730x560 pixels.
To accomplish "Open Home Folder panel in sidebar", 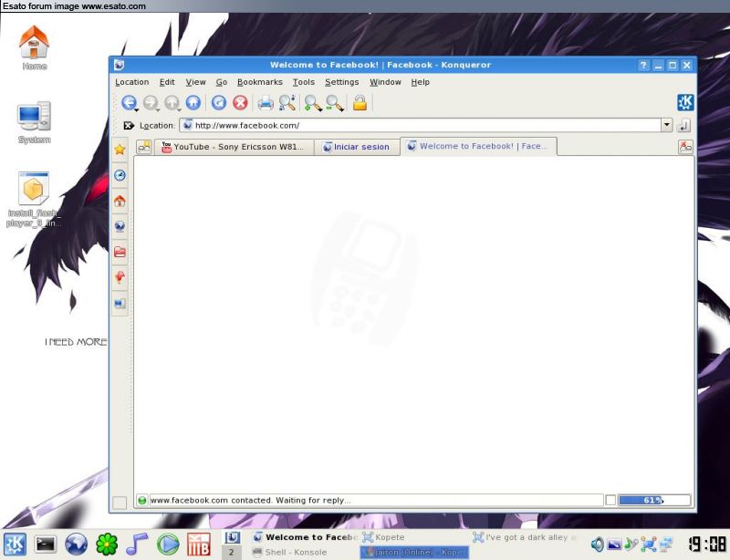I will coord(120,201).
